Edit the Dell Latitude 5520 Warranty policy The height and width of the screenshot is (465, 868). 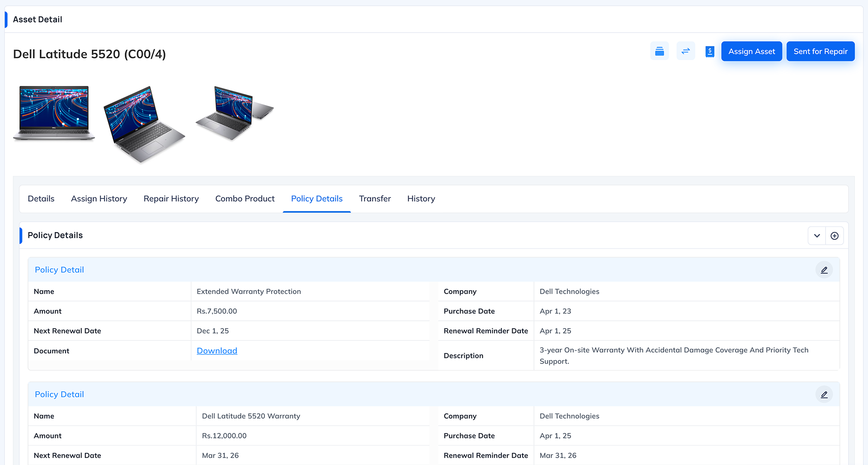(x=824, y=395)
